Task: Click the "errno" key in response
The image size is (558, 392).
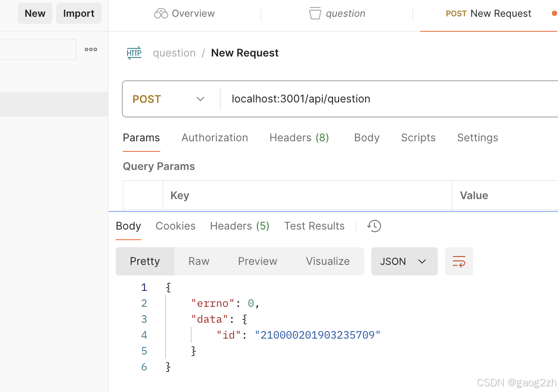Action: pyautogui.click(x=213, y=303)
